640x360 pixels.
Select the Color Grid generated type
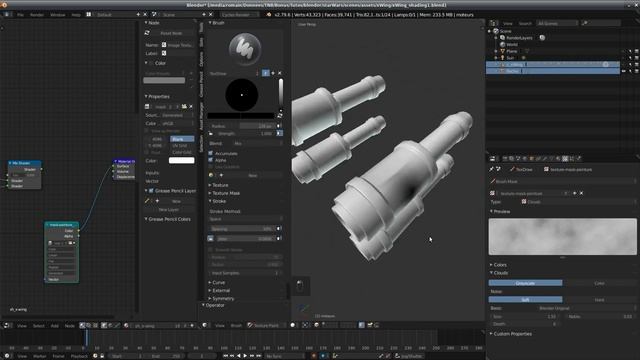point(182,152)
